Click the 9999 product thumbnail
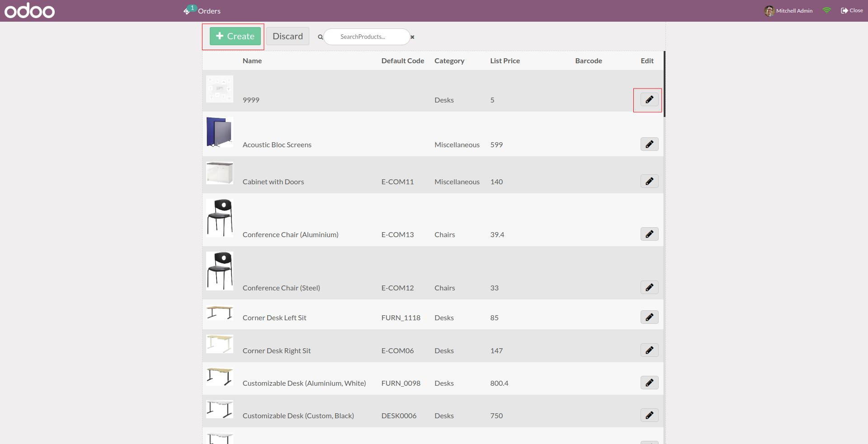The width and height of the screenshot is (868, 444). [x=220, y=89]
